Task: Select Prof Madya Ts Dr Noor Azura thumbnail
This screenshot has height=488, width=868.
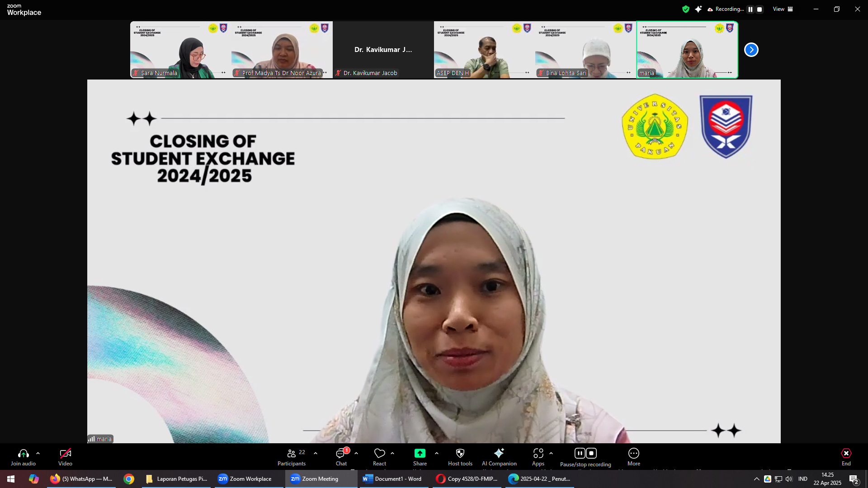Action: 282,50
